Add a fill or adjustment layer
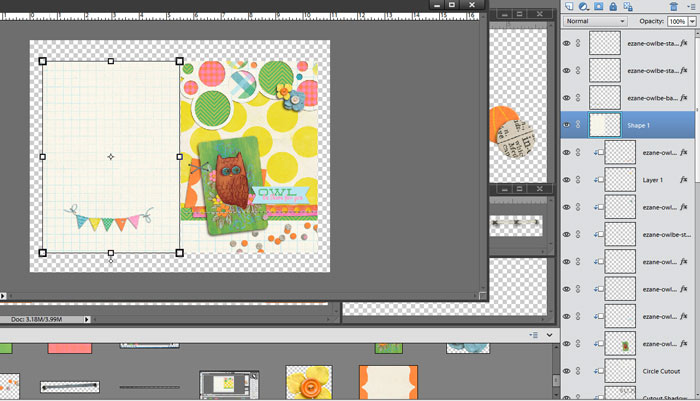This screenshot has width=700, height=401. pos(583,6)
